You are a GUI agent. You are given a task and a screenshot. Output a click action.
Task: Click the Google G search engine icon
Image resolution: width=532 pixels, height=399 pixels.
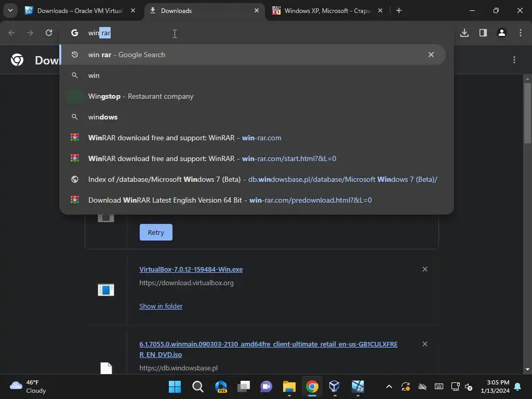[75, 33]
